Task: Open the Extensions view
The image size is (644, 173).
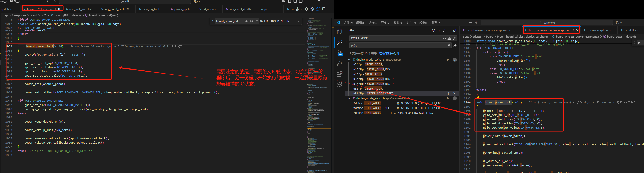Action: click(x=339, y=74)
